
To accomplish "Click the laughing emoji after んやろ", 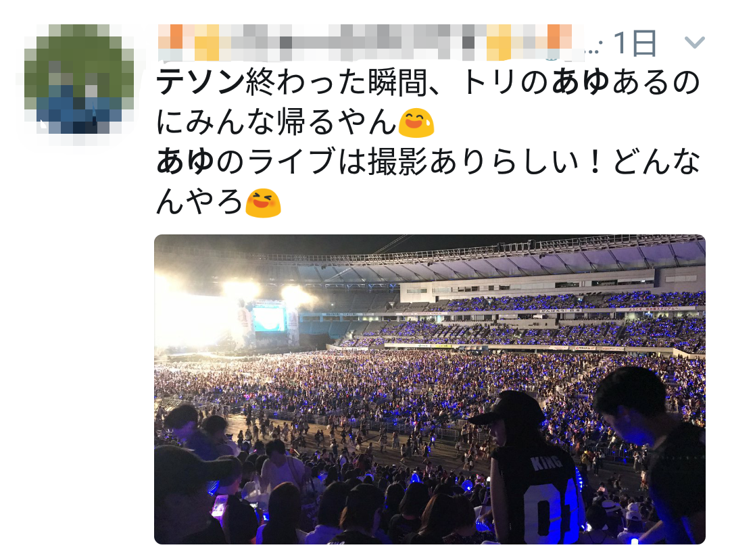I will click(x=263, y=203).
